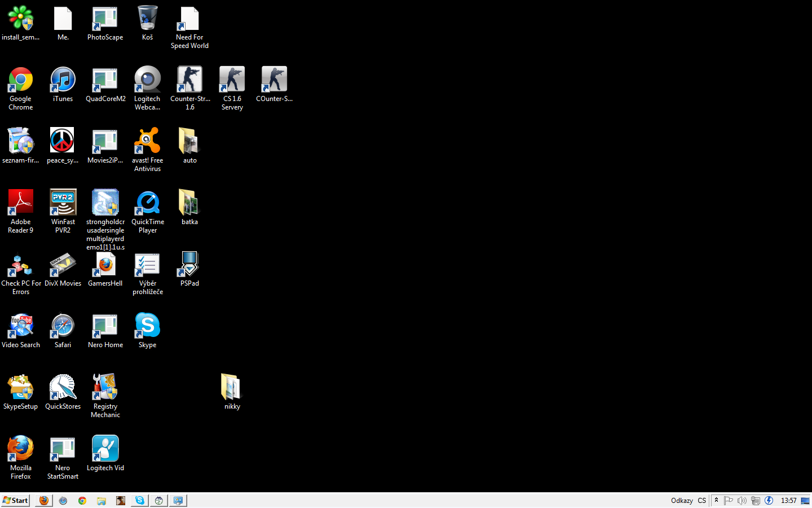Select the Adobe Reader 9 icon
This screenshot has width=812, height=508.
tap(21, 203)
